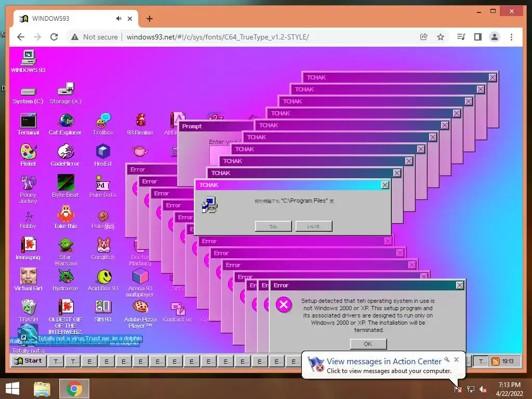The width and height of the screenshot is (532, 399).
Task: Open CodeMirror editor icon
Action: tap(65, 155)
